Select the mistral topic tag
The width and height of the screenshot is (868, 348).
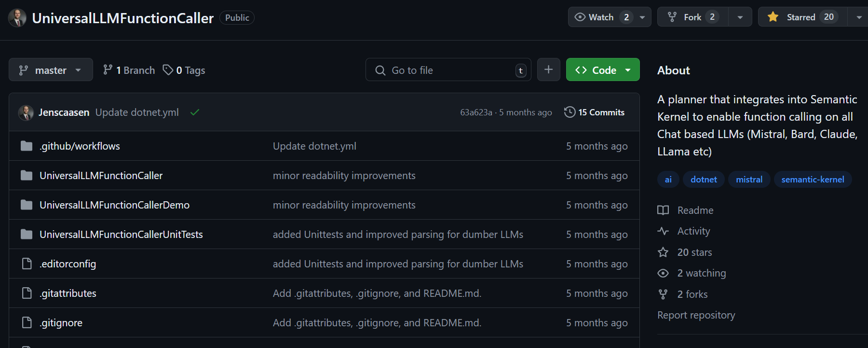click(x=749, y=179)
